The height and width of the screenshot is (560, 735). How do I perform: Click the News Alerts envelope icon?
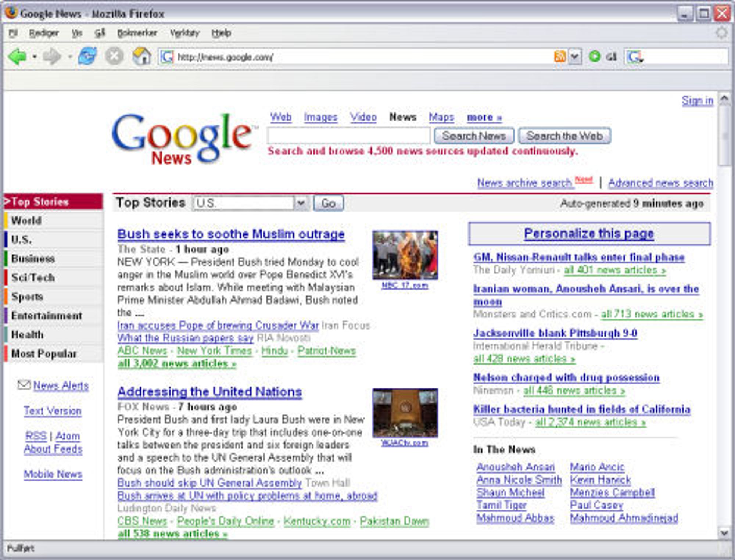point(24,385)
